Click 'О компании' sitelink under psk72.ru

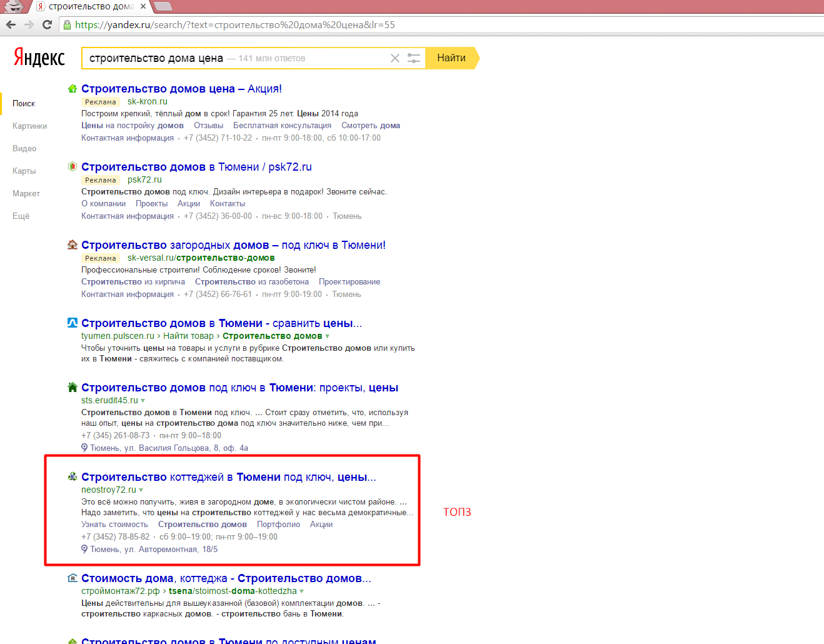pos(103,204)
